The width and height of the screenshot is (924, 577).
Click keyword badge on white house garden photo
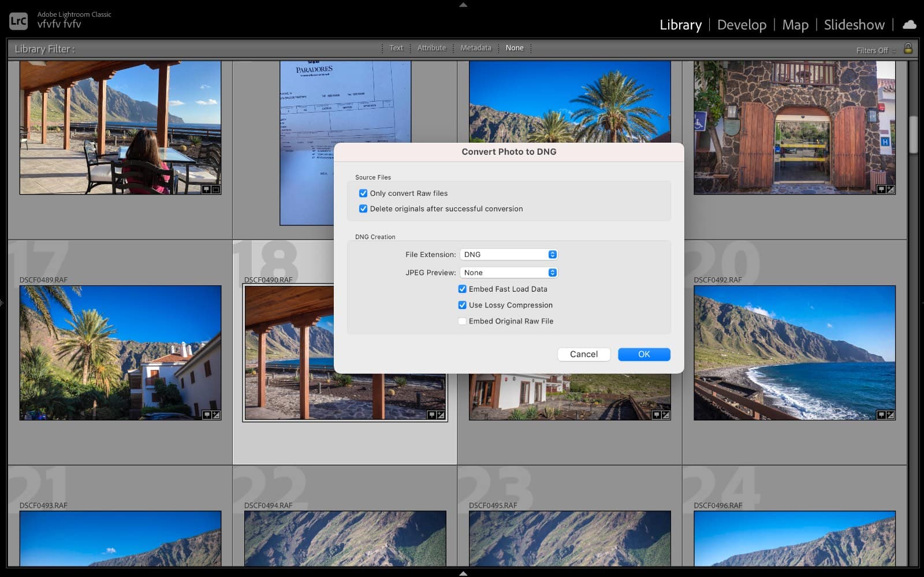(x=657, y=415)
